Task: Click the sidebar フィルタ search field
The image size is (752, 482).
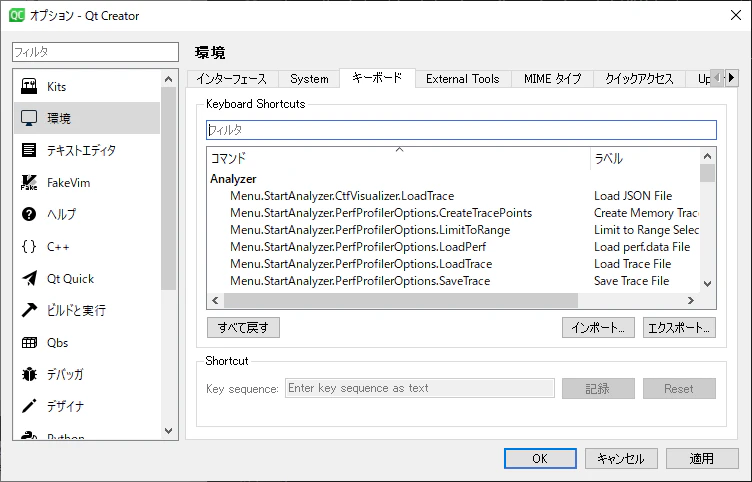Action: 95,52
